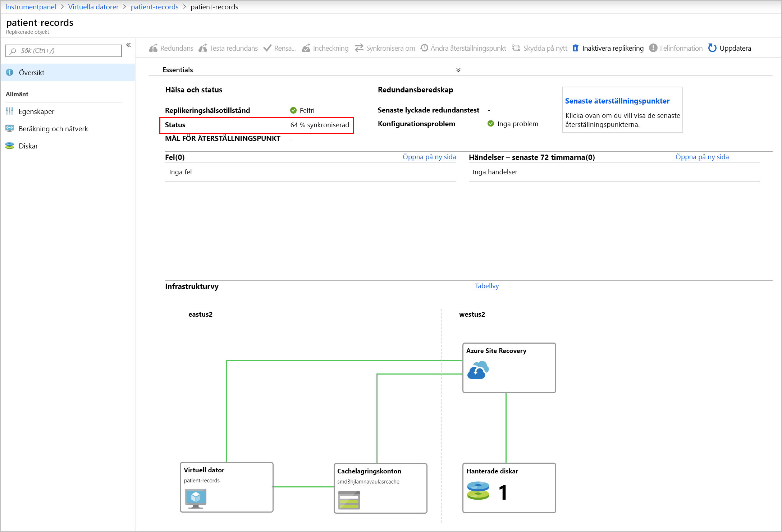Click the 'Inga händelser' text
Image resolution: width=782 pixels, height=532 pixels.
coord(495,172)
